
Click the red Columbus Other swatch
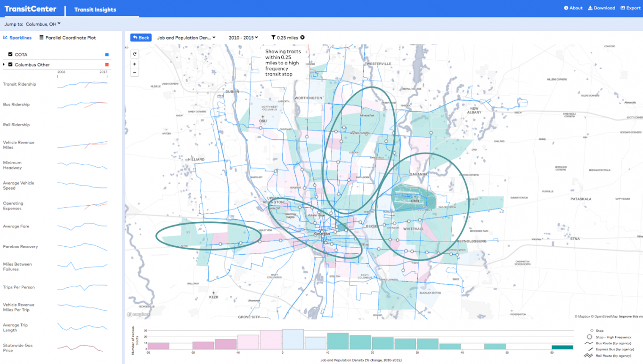coord(107,65)
